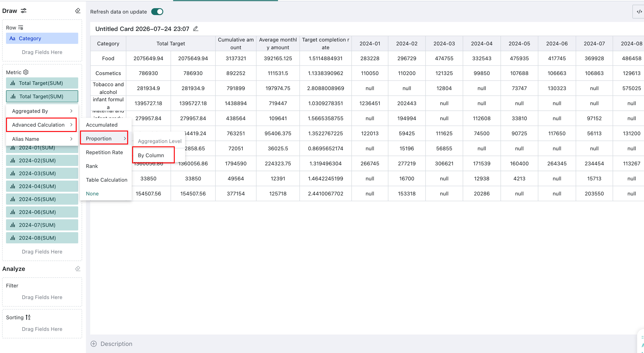644x353 pixels.
Task: Click Cumulative amount column header
Action: (x=236, y=43)
